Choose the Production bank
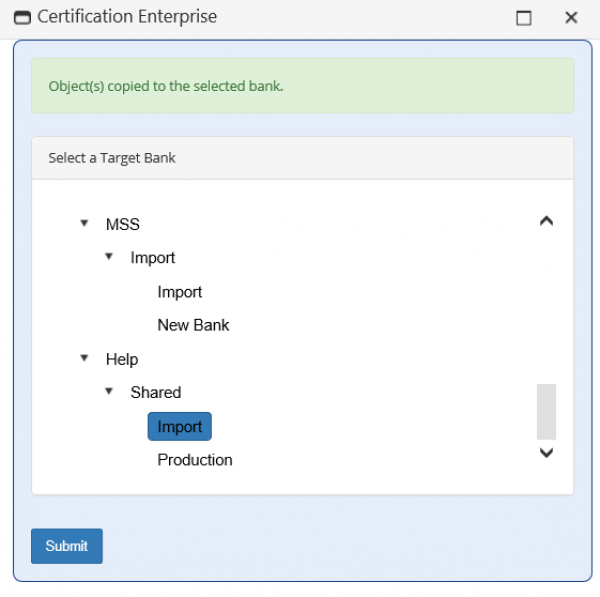 (x=195, y=460)
